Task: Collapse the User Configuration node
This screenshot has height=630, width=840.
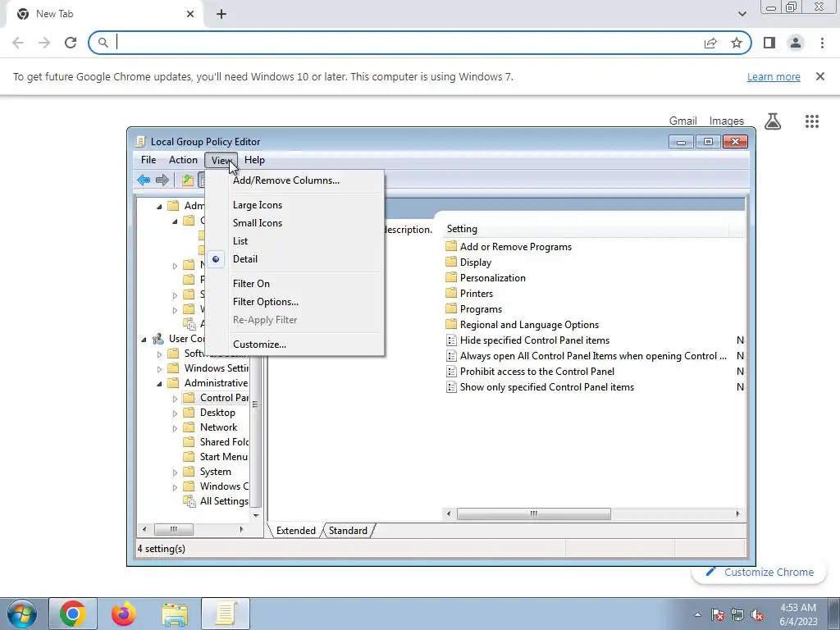Action: tap(144, 339)
